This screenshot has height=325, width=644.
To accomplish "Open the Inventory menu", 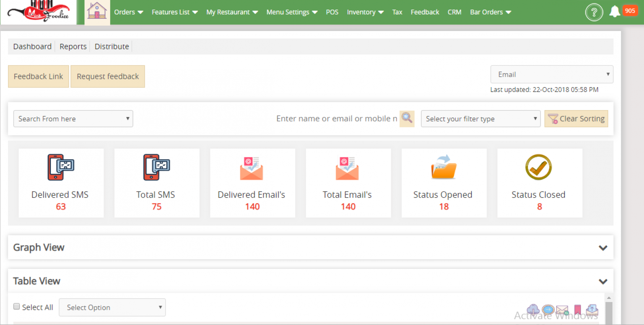I will click(364, 12).
